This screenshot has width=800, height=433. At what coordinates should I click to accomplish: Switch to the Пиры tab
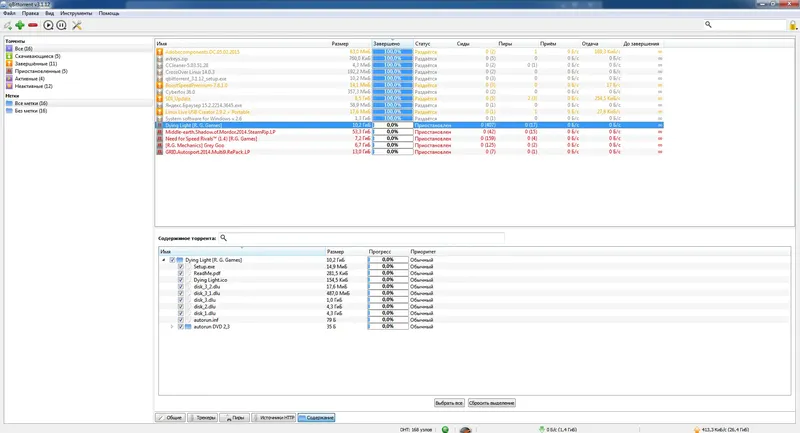pyautogui.click(x=234, y=417)
